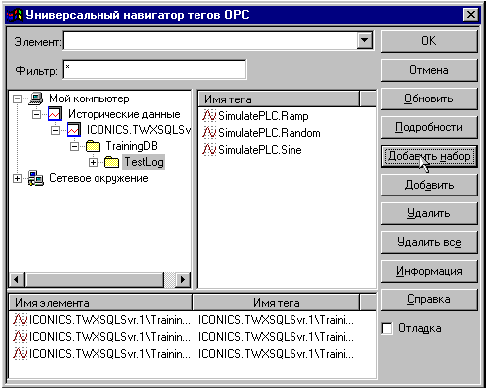487x389 pixels.
Task: Click the Добавить button
Action: [x=429, y=185]
